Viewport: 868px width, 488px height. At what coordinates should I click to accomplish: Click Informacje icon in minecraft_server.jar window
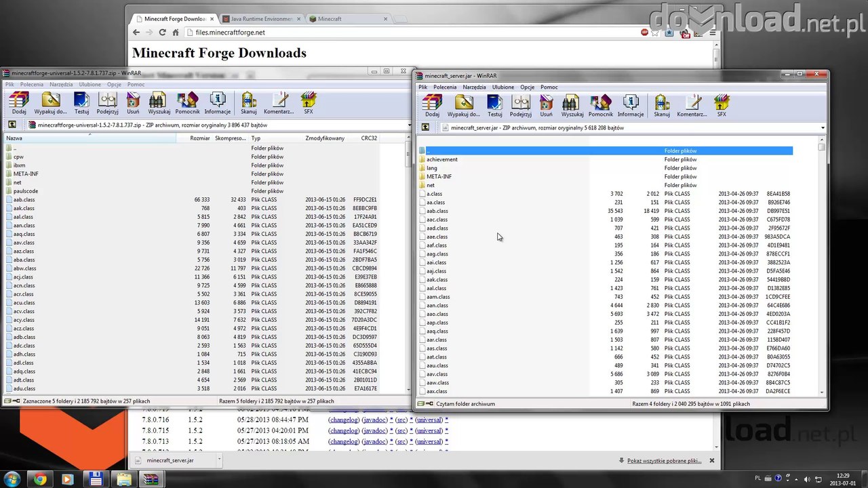click(631, 106)
